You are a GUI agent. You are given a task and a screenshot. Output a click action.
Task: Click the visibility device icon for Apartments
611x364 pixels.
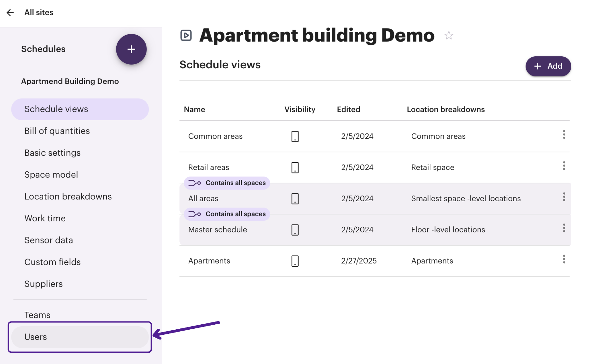(295, 261)
